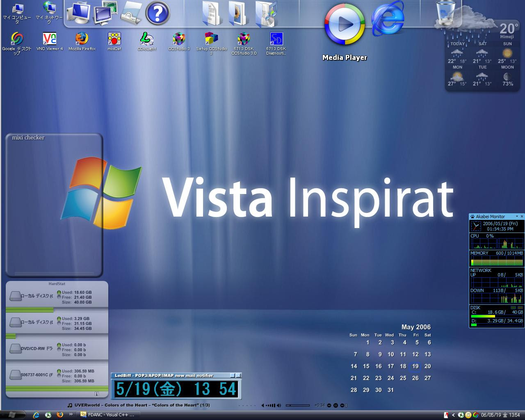Open Akabei Monitor dropdown menu arrow
The height and width of the screenshot is (420, 525).
pyautogui.click(x=517, y=217)
